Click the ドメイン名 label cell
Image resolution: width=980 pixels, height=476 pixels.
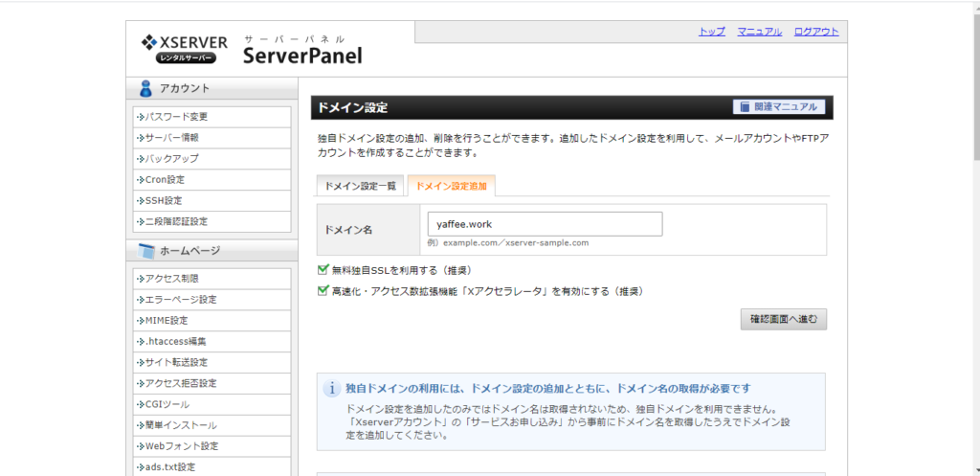click(368, 230)
